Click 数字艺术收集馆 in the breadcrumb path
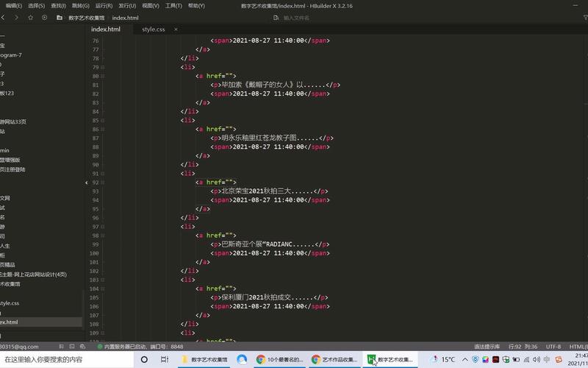 86,18
